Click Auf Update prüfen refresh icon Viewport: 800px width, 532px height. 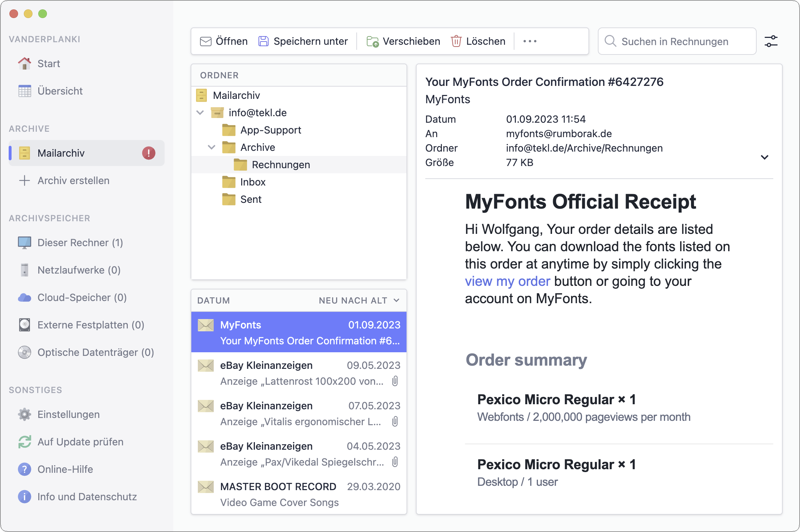point(25,442)
